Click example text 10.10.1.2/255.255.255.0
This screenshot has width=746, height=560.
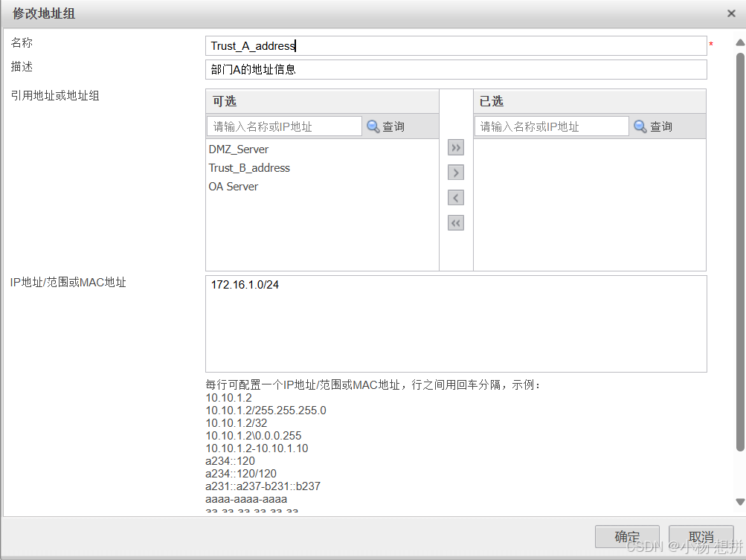click(266, 411)
